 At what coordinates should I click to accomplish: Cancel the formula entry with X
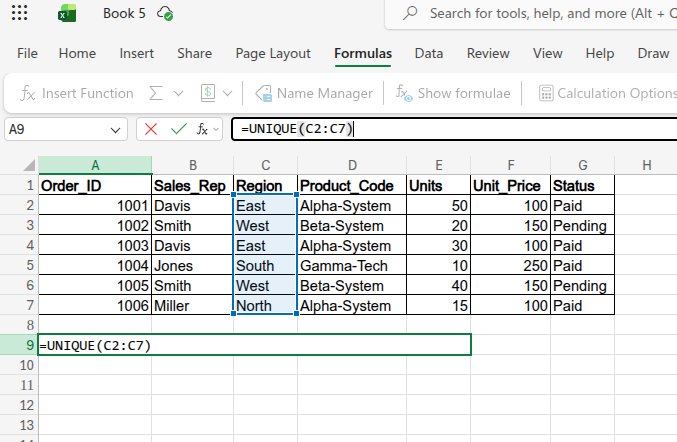click(151, 129)
